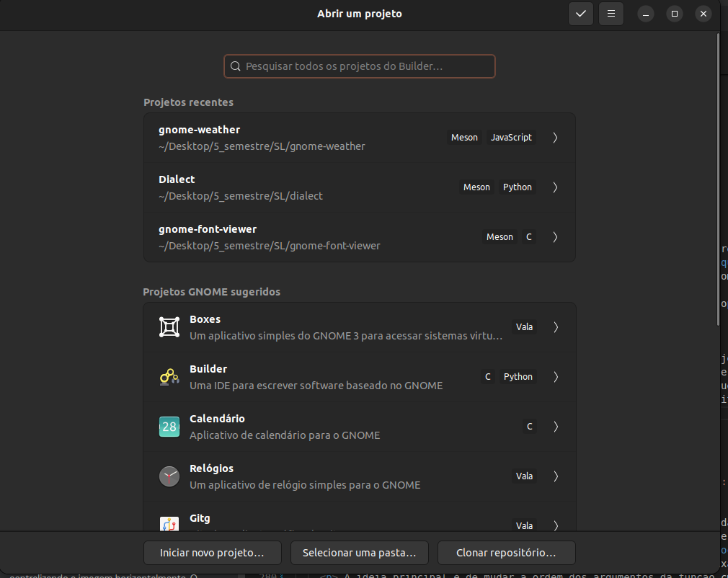Toggle selection mode with checkmark button
The width and height of the screenshot is (728, 578).
580,14
